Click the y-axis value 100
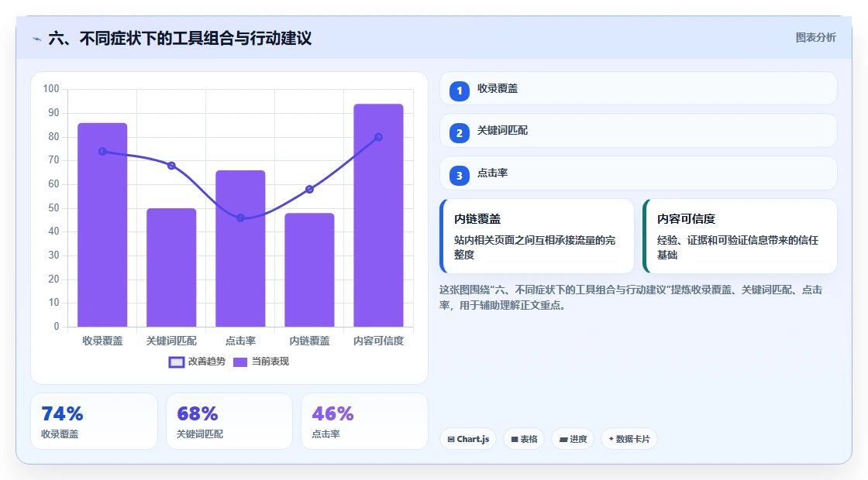This screenshot has width=868, height=480. click(x=51, y=89)
